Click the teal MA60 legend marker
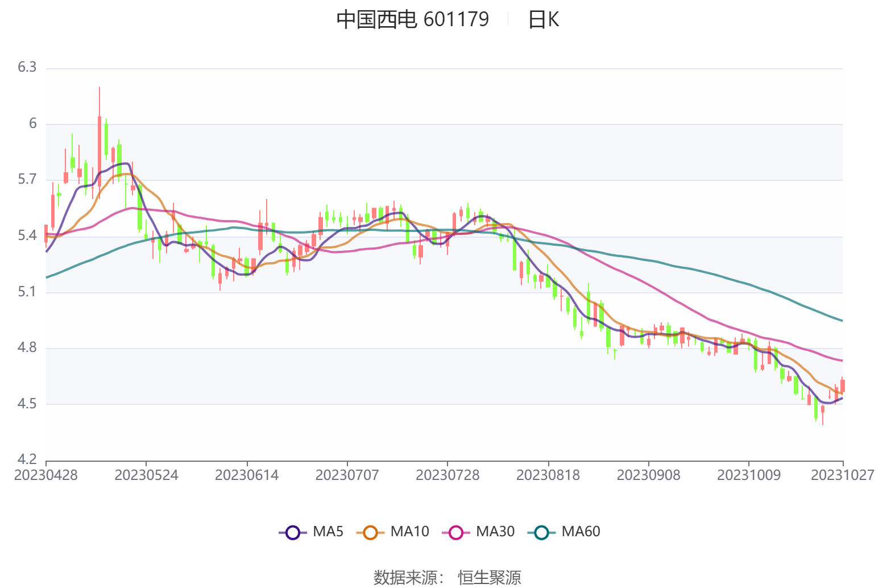This screenshot has width=895, height=588. click(542, 533)
